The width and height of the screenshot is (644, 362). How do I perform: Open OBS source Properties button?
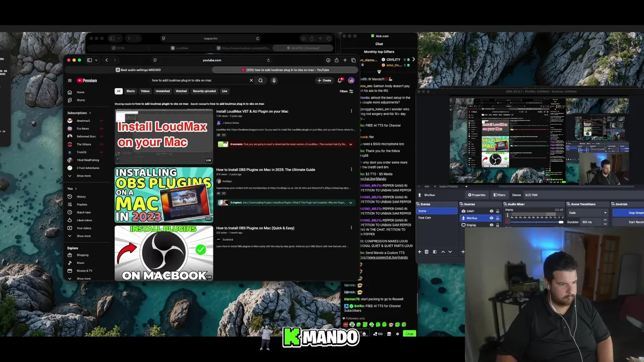tap(476, 195)
